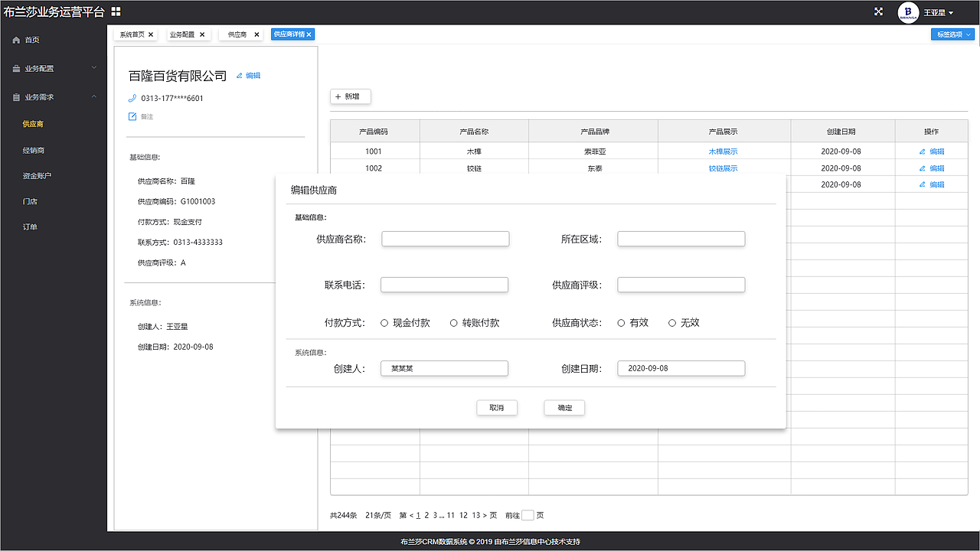Screen dimensions: 980x551
Task: Click the fullscreen expand icon in the header
Action: tap(877, 11)
